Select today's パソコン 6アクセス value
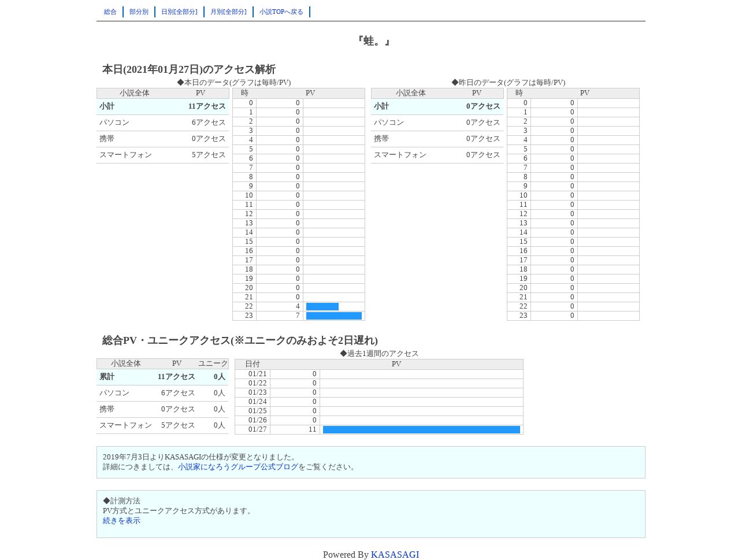 pyautogui.click(x=209, y=123)
